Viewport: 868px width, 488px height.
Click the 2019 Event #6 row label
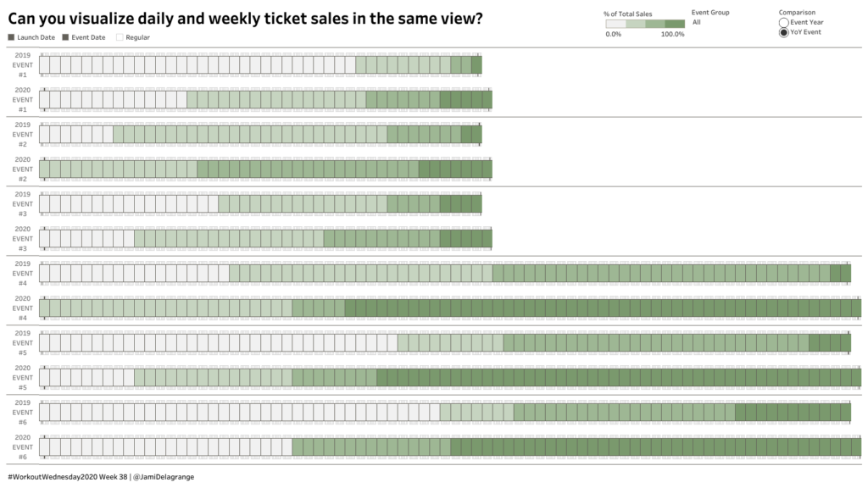(23, 412)
